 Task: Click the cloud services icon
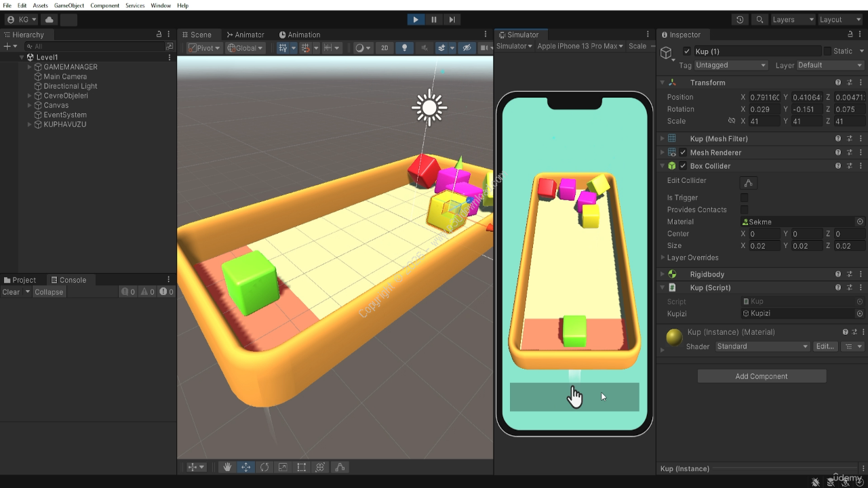pos(50,20)
